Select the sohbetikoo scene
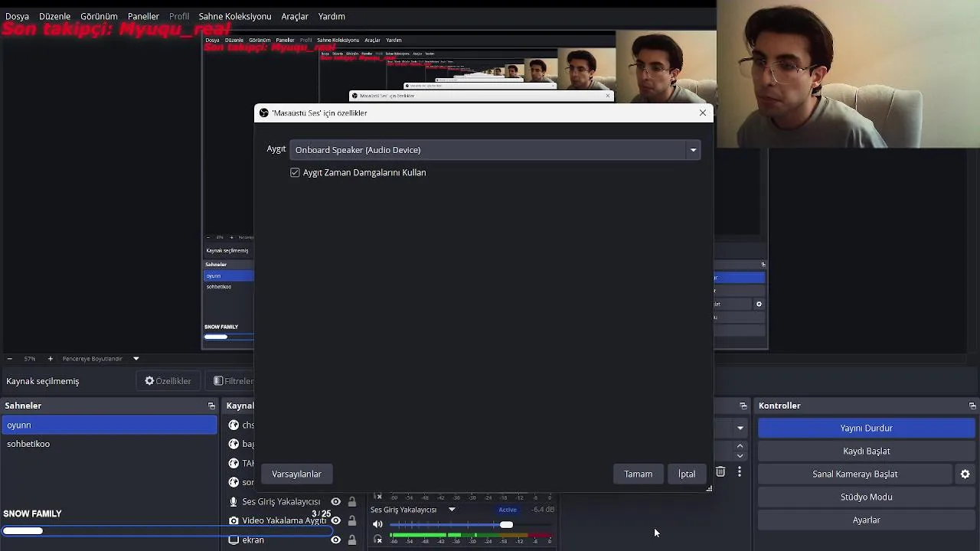 point(109,444)
